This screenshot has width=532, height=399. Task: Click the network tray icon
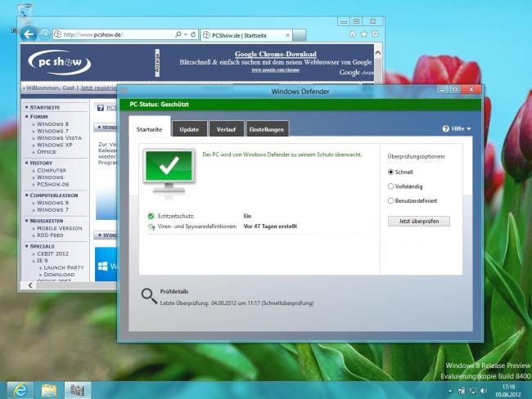pos(472,391)
